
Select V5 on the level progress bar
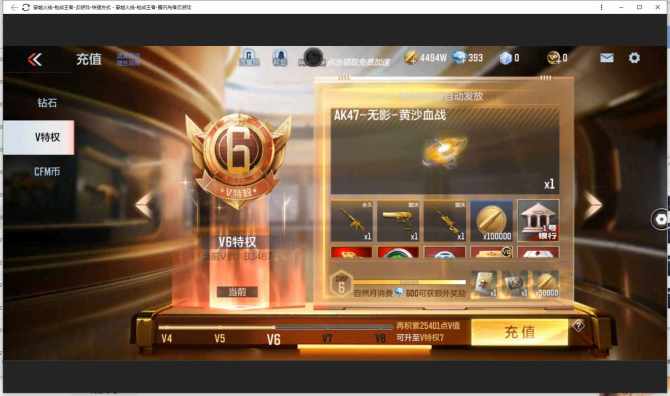[220, 339]
